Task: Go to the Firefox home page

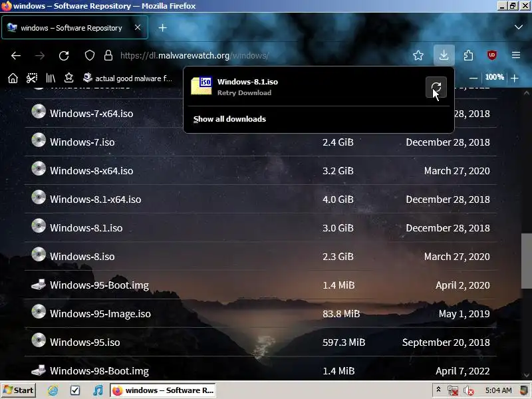Action: click(13, 78)
